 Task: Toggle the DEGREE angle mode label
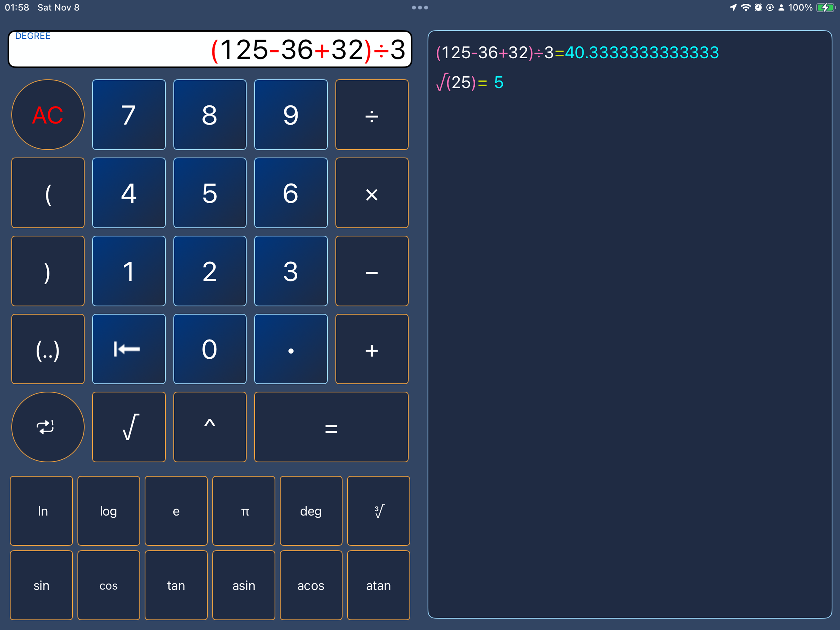(x=33, y=36)
